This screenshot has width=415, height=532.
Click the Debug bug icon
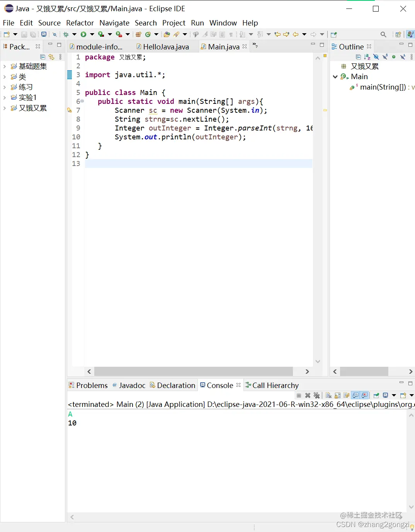click(66, 34)
